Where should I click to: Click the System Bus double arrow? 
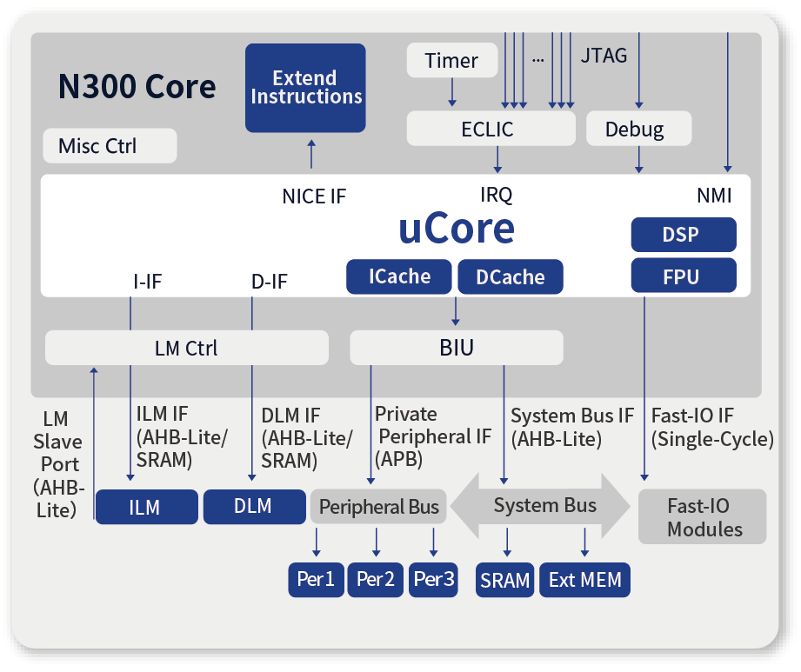(544, 506)
